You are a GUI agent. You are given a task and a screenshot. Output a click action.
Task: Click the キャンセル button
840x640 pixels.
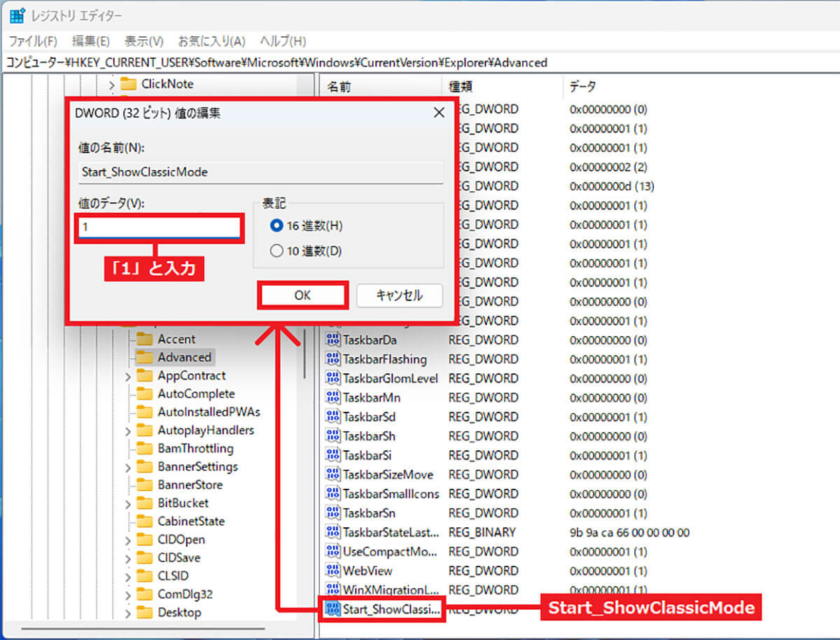point(399,295)
